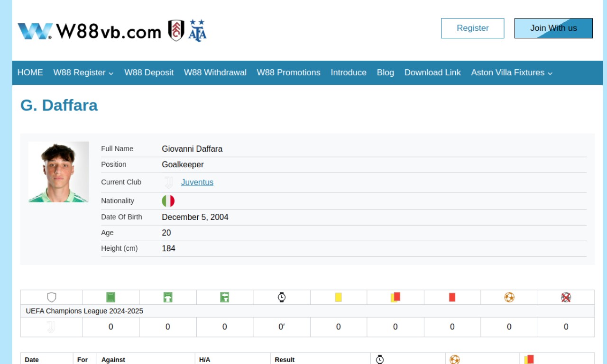Open the Introduce menu item
This screenshot has height=364, width=607.
pos(349,73)
